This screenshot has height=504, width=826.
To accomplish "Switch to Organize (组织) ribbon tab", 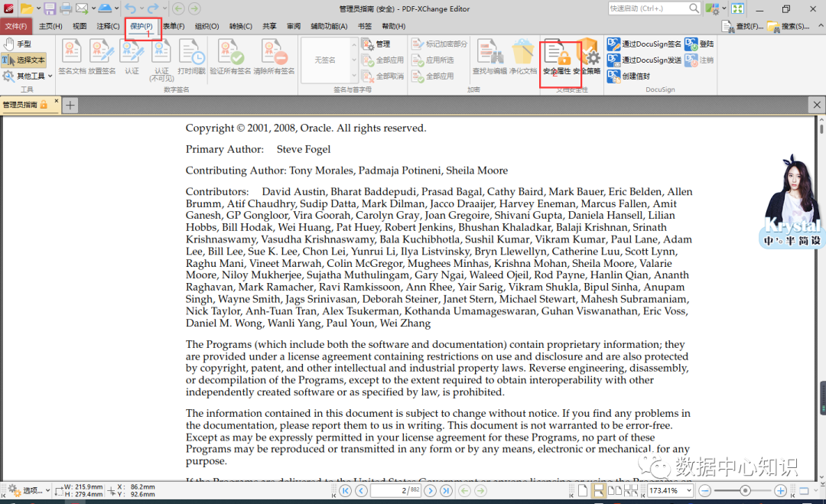I will (x=207, y=26).
